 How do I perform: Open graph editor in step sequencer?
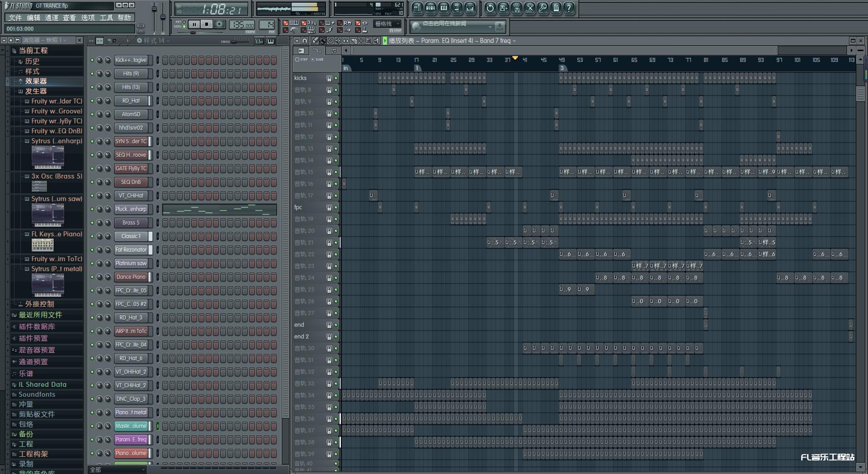tap(259, 41)
